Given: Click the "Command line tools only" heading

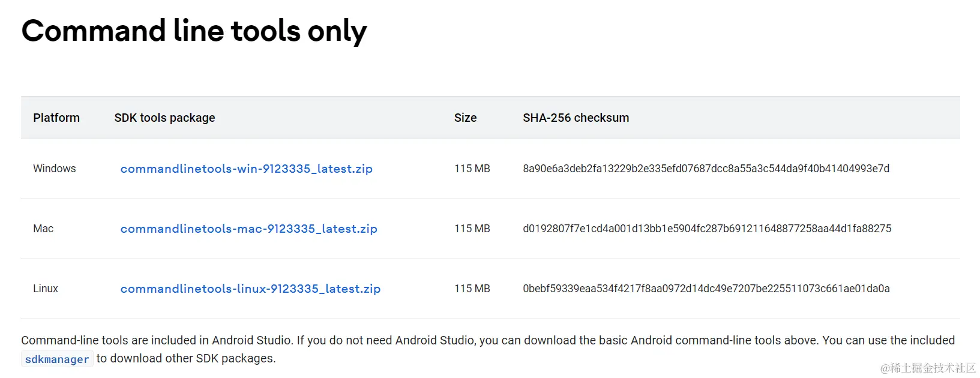Looking at the screenshot, I should 194,31.
